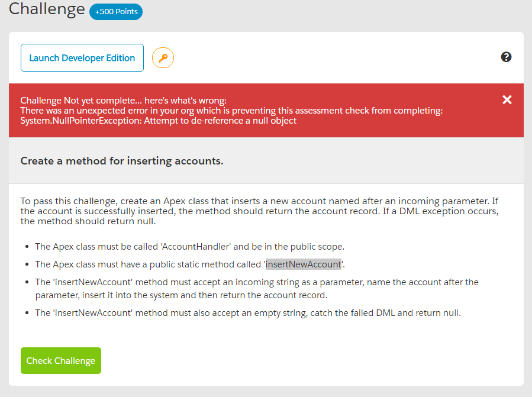Click the highlighted 'insertNewAccount' text
Image resolution: width=532 pixels, height=397 pixels.
point(303,264)
